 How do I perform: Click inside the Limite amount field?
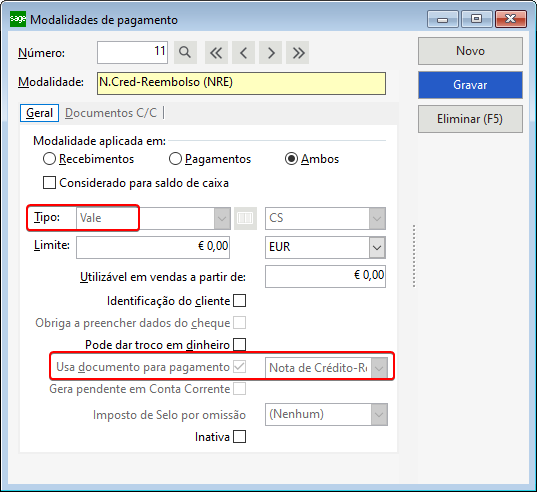153,247
